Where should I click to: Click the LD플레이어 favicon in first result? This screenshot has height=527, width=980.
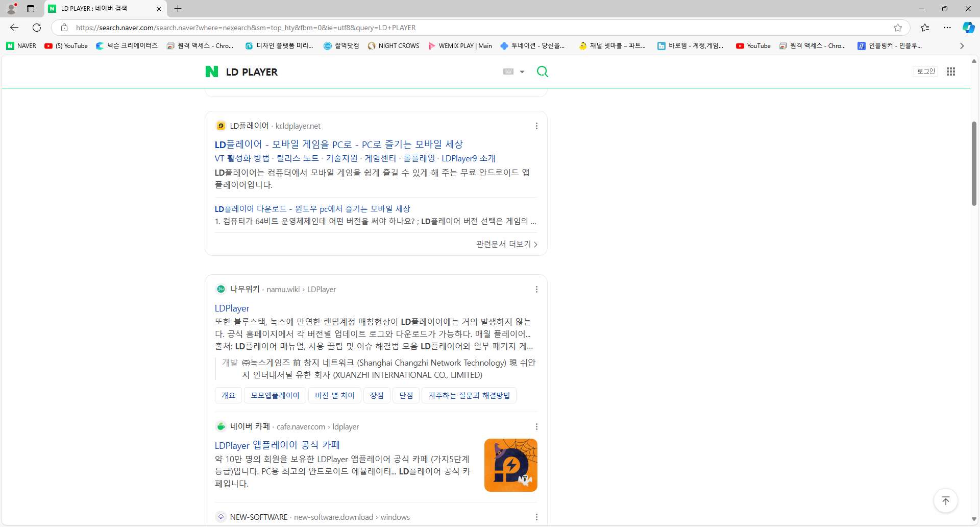221,126
